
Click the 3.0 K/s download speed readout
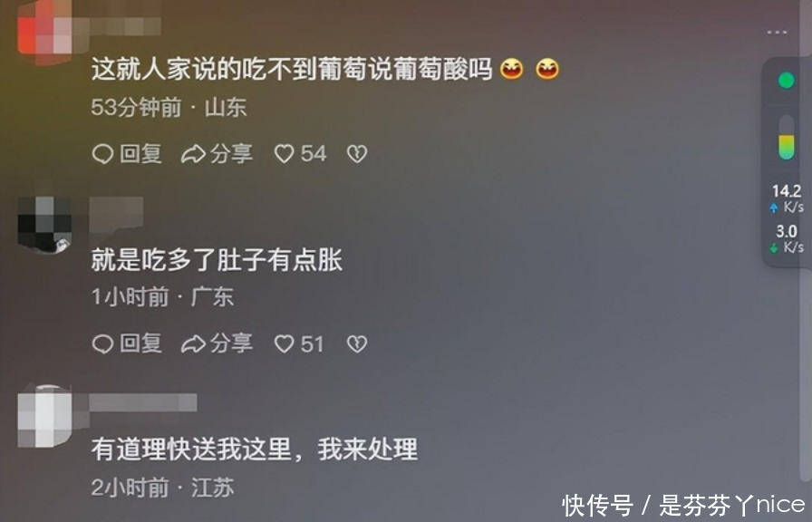[x=787, y=238]
